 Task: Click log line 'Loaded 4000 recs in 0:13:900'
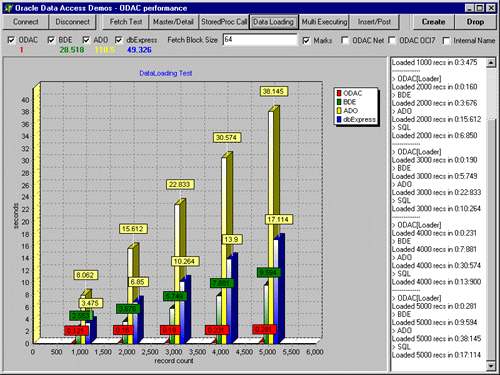point(436,282)
